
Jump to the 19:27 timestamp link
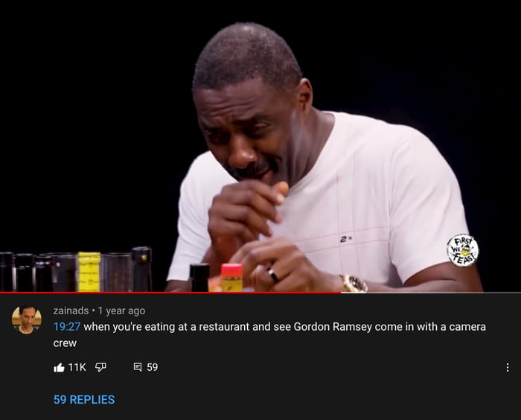pyautogui.click(x=67, y=327)
